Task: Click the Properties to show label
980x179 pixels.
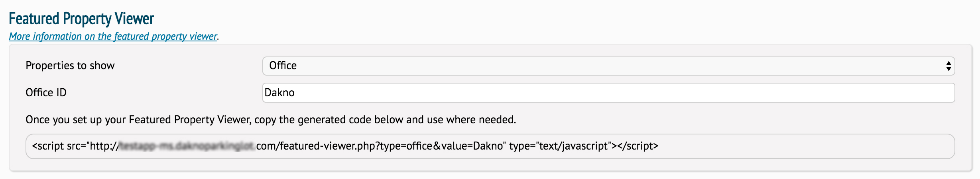Action: pos(70,66)
